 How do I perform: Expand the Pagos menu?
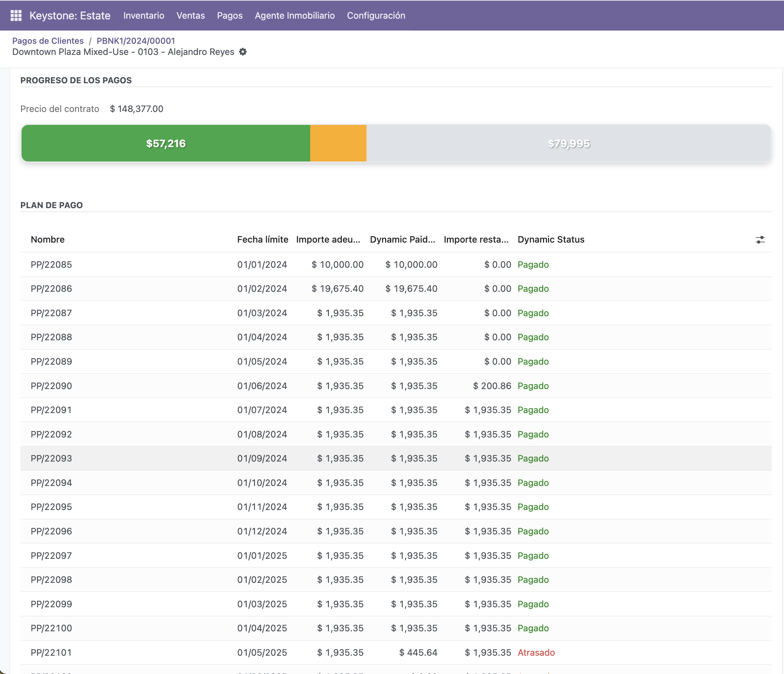(x=229, y=15)
